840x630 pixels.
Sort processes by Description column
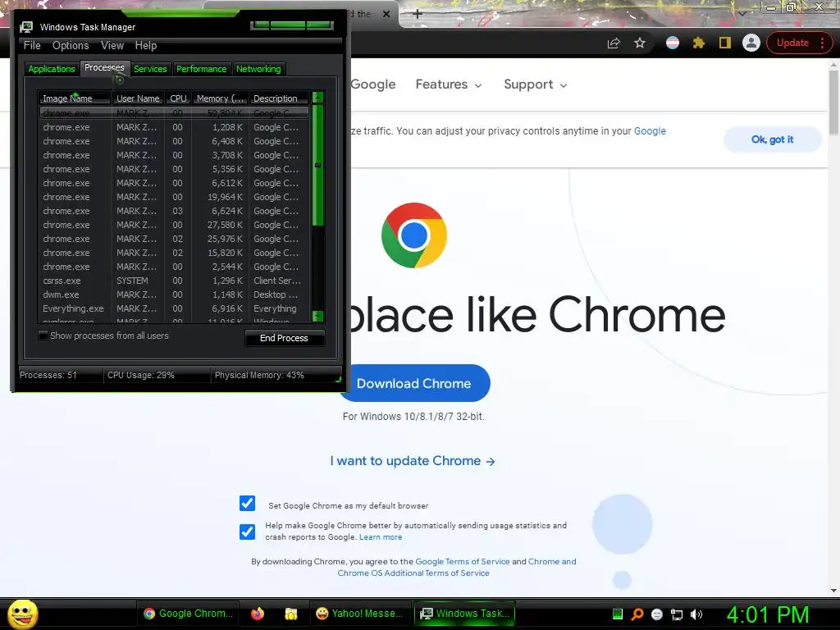[279, 98]
